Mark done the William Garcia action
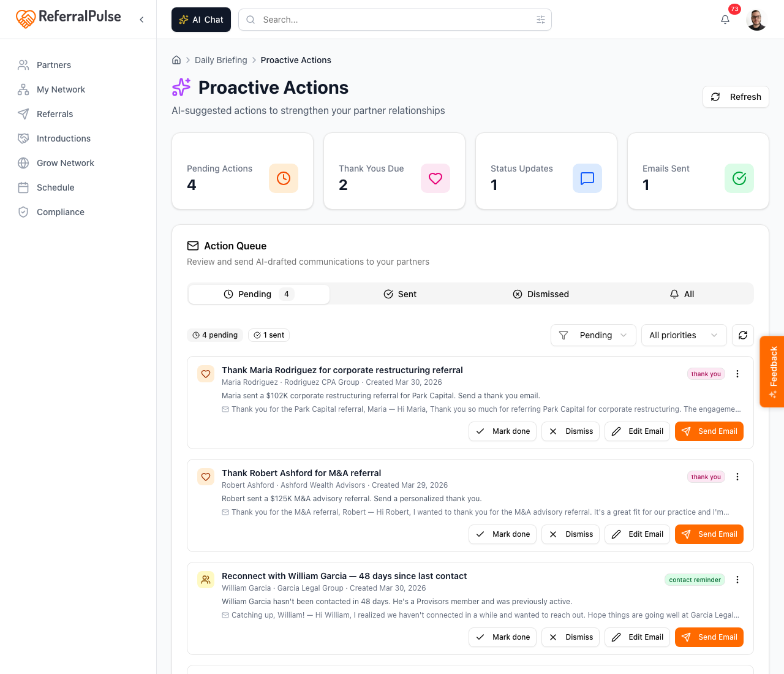The height and width of the screenshot is (674, 784). (503, 637)
